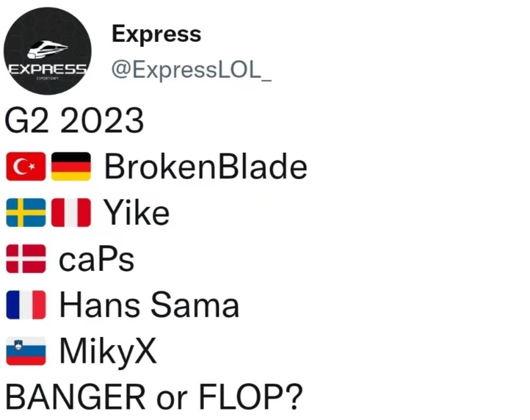
Task: Open the @ExpressLOL_ handle link
Action: click(x=191, y=70)
